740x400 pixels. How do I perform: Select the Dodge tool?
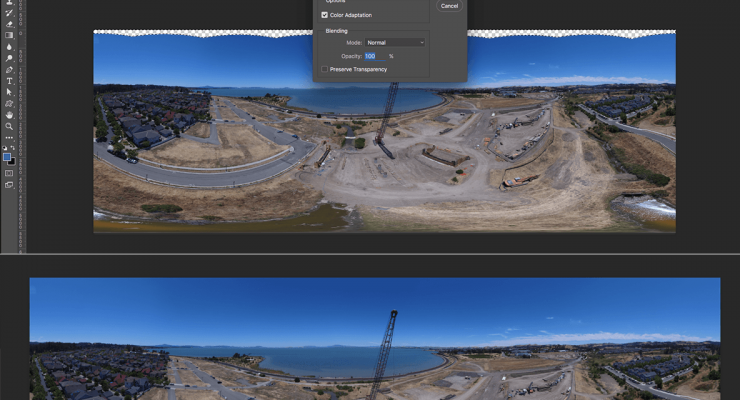(9, 58)
